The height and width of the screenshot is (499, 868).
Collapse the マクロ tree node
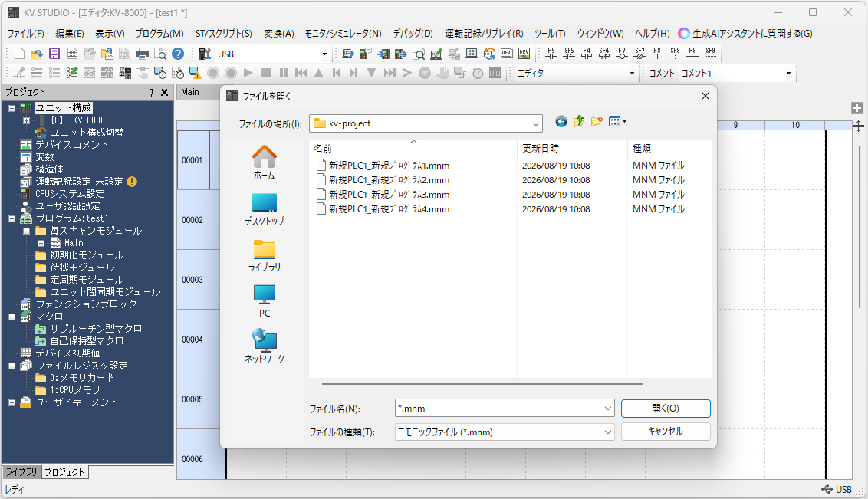pos(12,317)
